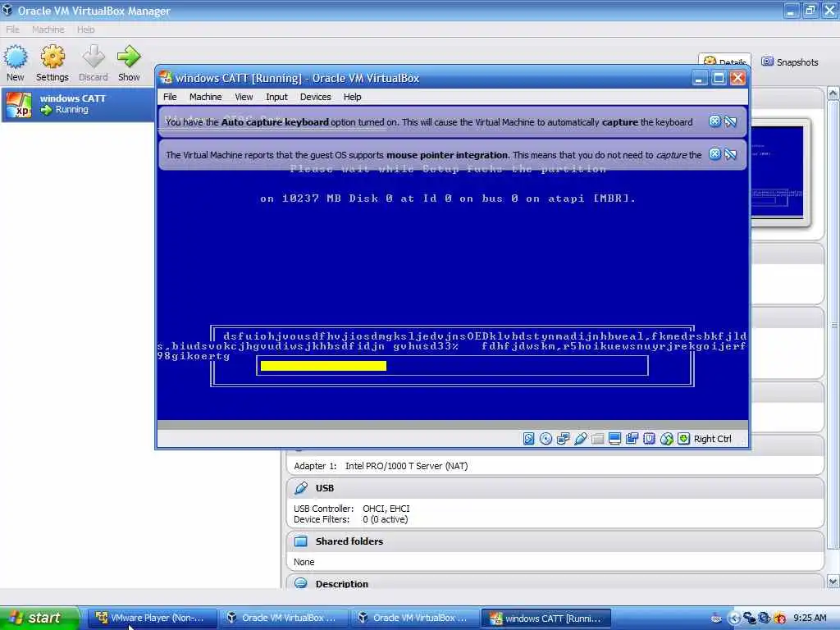Click the '0 (0 active)' device filters value
This screenshot has height=630, width=840.
coord(386,519)
